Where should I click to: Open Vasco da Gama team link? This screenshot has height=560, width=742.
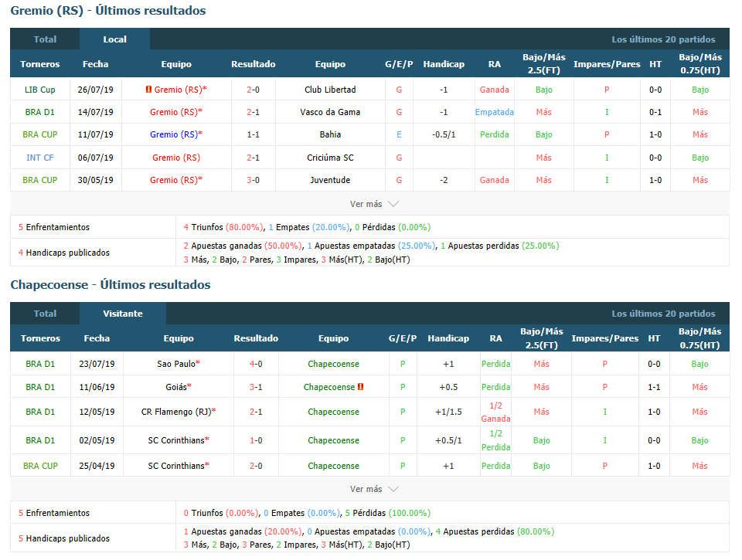click(x=330, y=112)
